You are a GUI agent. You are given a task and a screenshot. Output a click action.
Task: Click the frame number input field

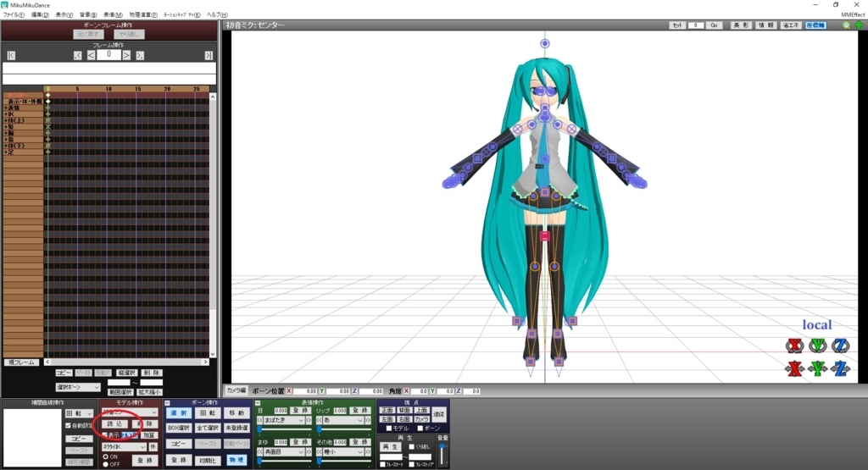[108, 55]
